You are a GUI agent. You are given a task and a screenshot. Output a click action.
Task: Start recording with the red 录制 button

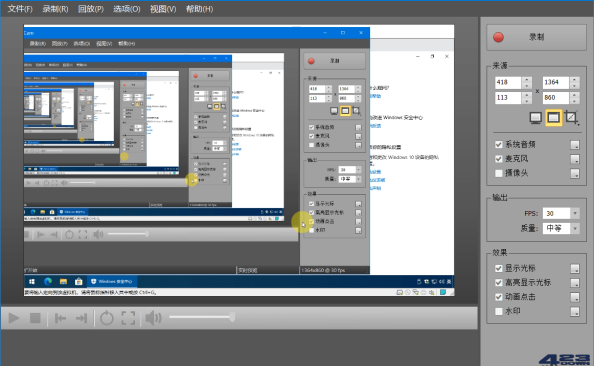point(536,37)
